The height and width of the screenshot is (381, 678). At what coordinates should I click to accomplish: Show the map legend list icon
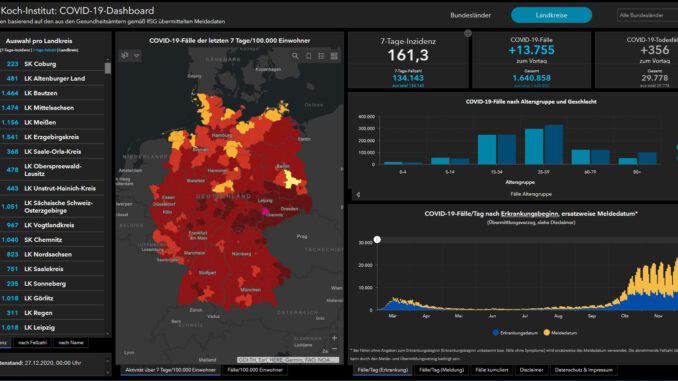[x=321, y=56]
